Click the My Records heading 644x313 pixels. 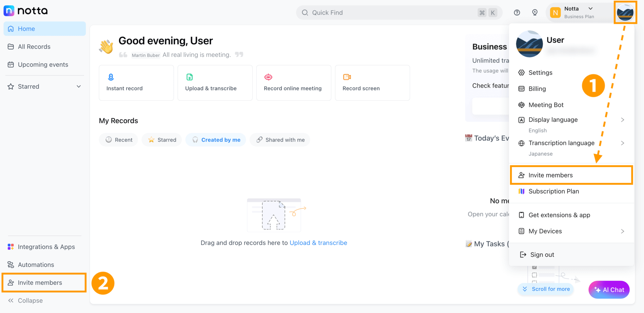pos(118,121)
